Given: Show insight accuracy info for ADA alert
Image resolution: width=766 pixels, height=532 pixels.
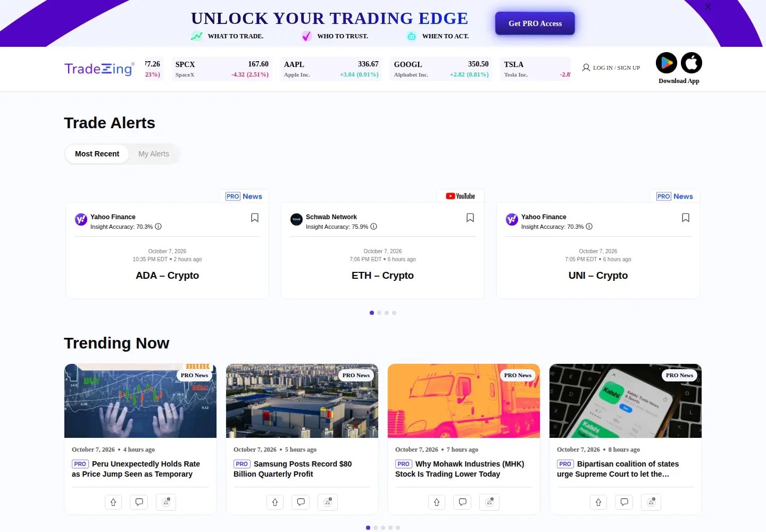Looking at the screenshot, I should [159, 227].
